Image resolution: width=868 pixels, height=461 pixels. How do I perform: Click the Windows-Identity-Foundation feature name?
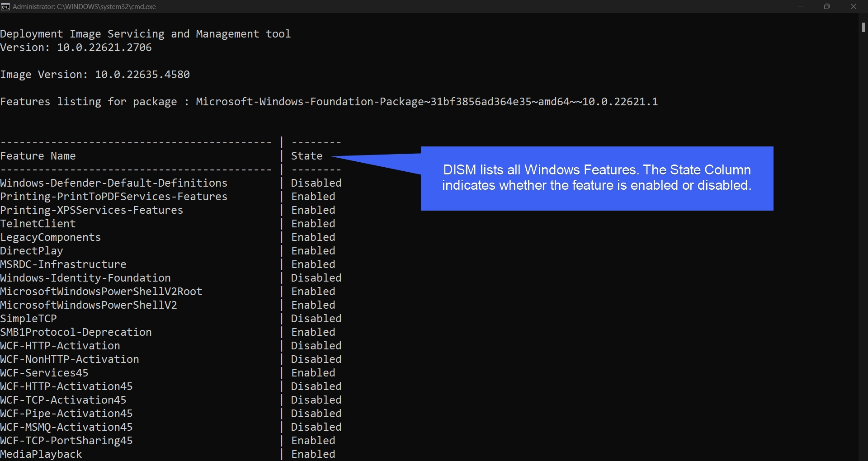85,278
